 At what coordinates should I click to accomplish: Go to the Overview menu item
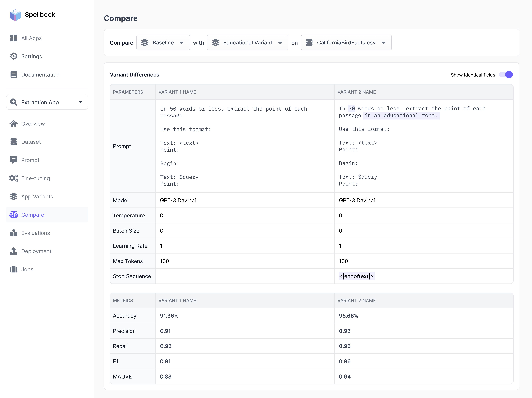point(33,124)
